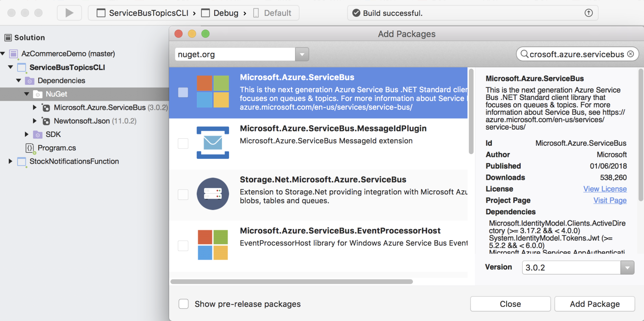This screenshot has height=321, width=644.
Task: Open the Version 3.0.2 dropdown
Action: point(627,267)
